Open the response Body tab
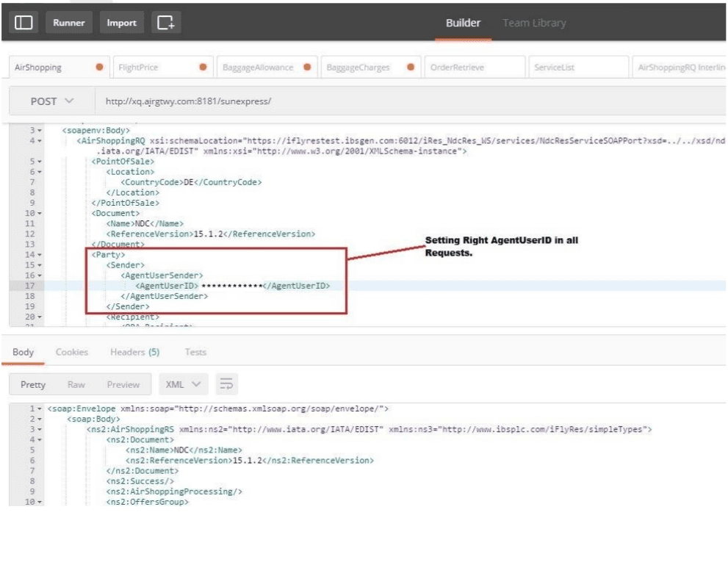 click(x=23, y=352)
